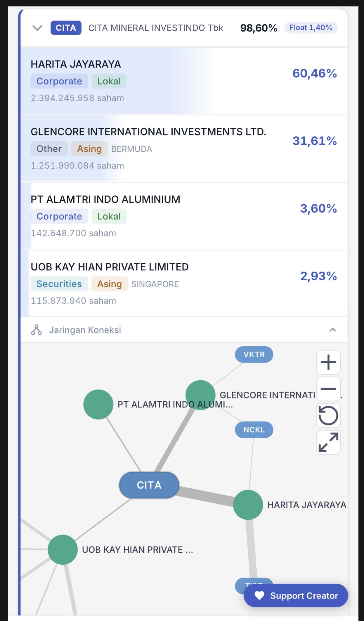Open the VKTR ticker node
This screenshot has width=364, height=621.
[254, 354]
